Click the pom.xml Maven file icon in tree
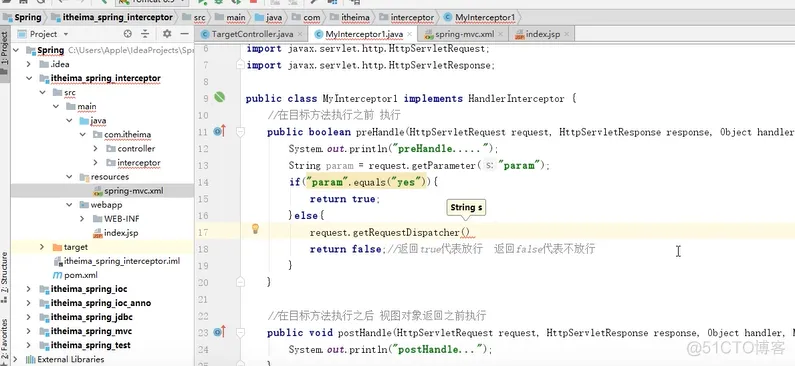This screenshot has width=795, height=366. pos(58,275)
